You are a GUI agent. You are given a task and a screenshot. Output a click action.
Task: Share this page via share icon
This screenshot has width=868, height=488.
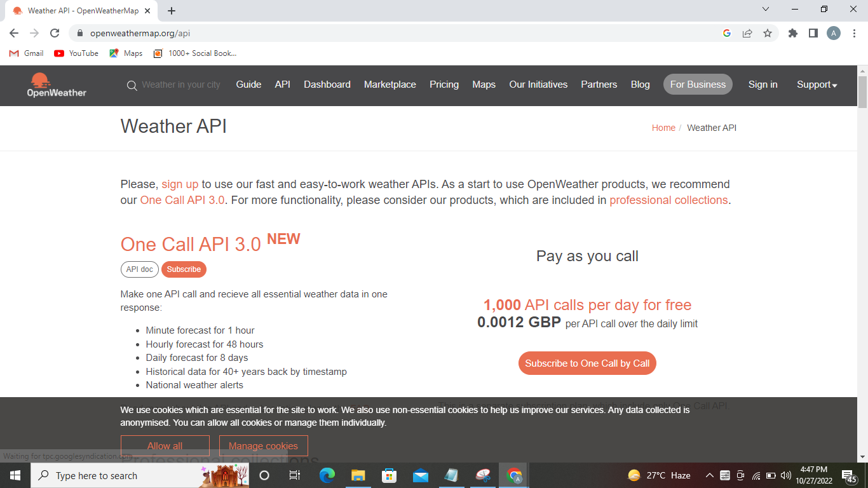(747, 33)
